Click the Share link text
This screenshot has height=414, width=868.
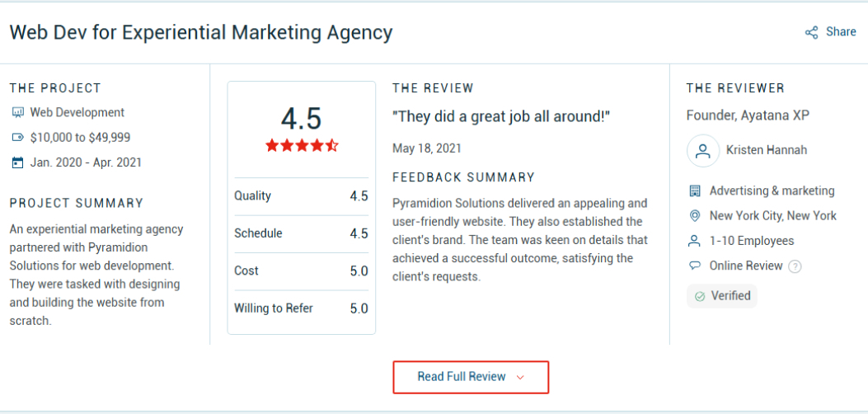tap(841, 31)
